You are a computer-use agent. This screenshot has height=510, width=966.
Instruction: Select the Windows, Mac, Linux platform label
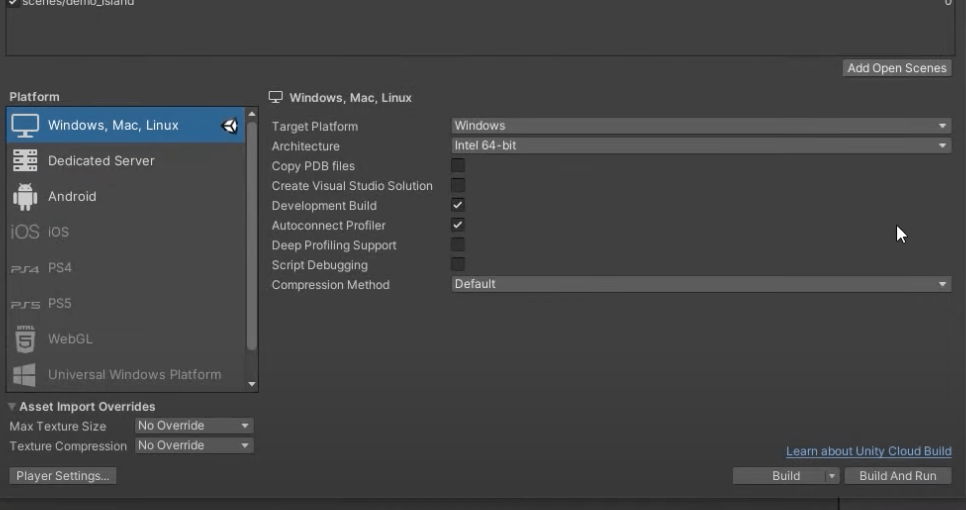113,125
